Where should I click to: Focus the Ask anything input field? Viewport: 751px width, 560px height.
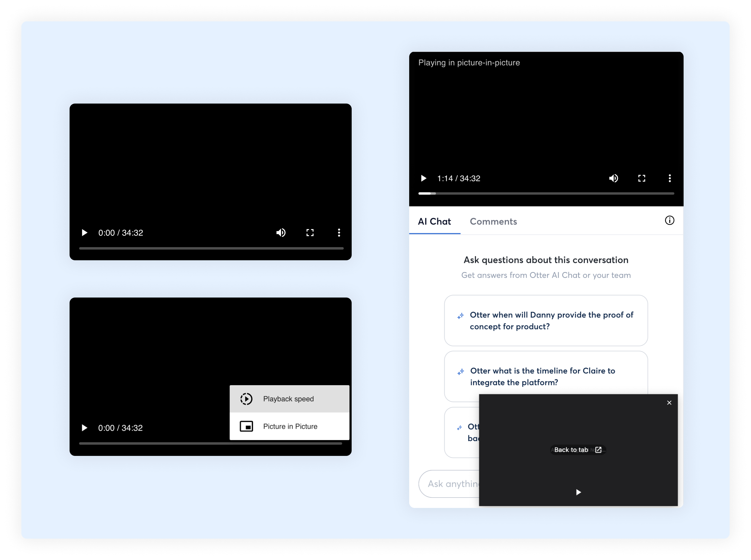pos(449,484)
